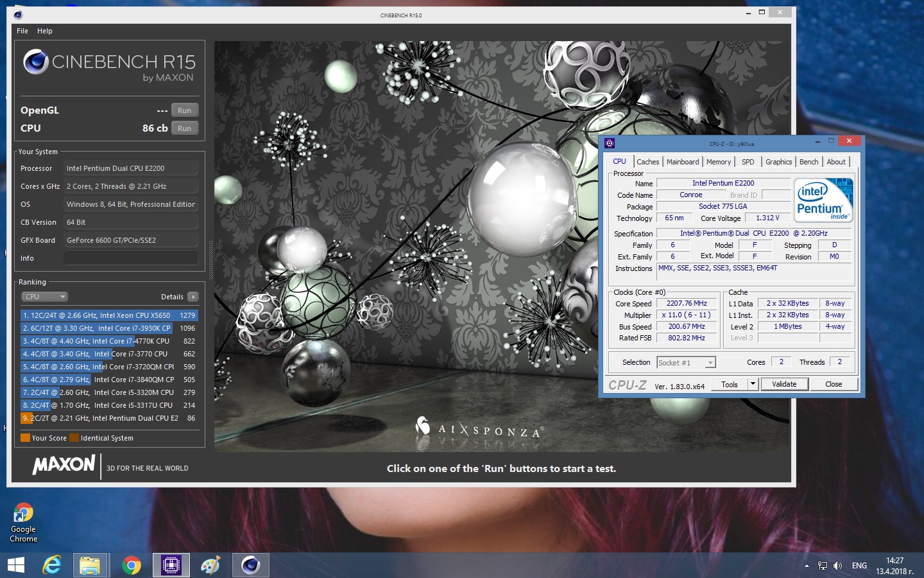The image size is (924, 578).
Task: Switch to CPU-Z taskbar icon
Action: 171,565
